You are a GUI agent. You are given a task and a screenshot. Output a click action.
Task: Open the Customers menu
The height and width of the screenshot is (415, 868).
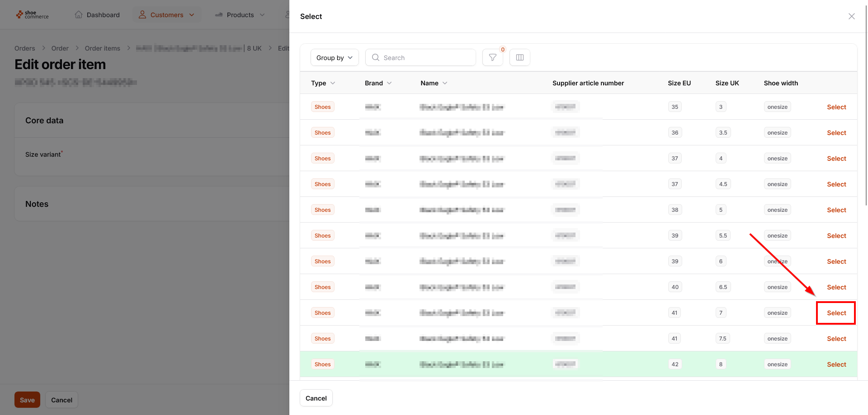[166, 15]
